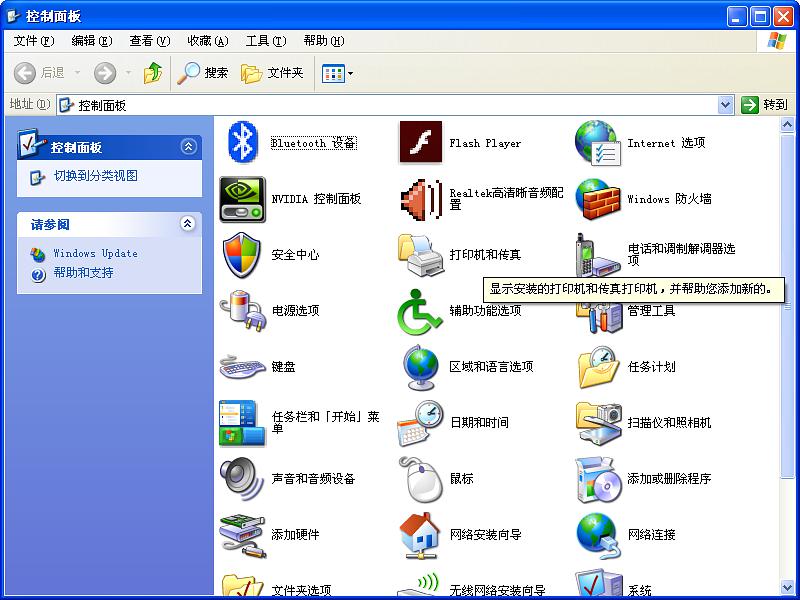
Task: Open the 添加硬件 hardware icon
Action: pyautogui.click(x=242, y=535)
